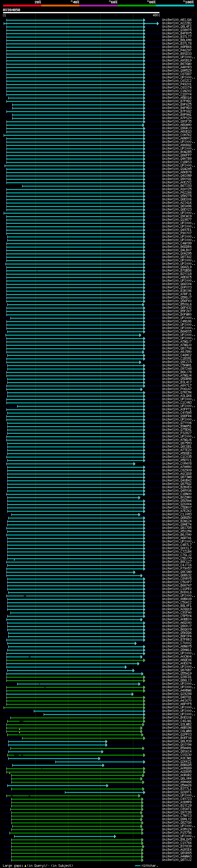Select hit label UniRef100_C1V764
197x868 pixels.
point(177,843)
